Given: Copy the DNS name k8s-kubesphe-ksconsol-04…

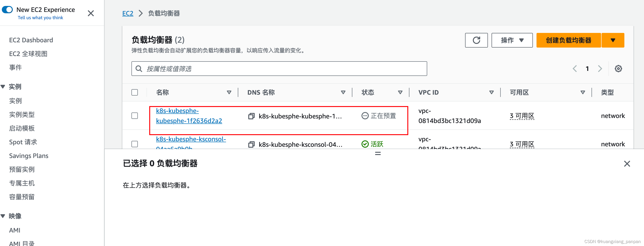Looking at the screenshot, I should click(x=251, y=144).
